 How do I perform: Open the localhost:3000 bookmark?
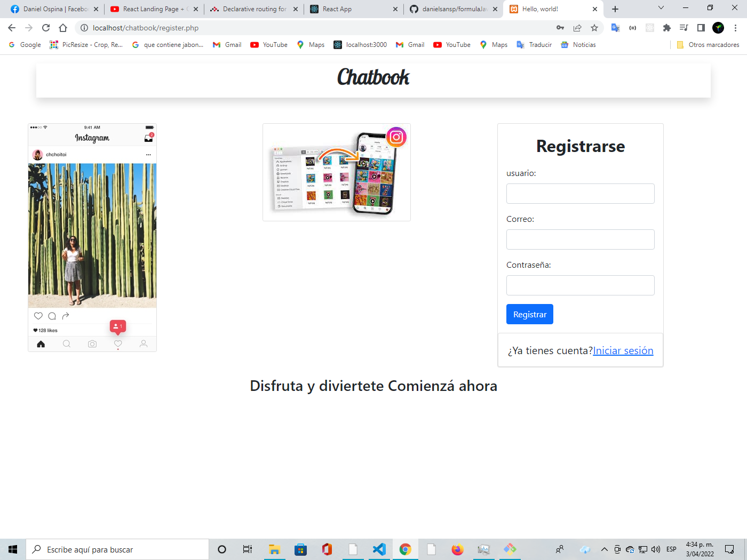pyautogui.click(x=360, y=45)
